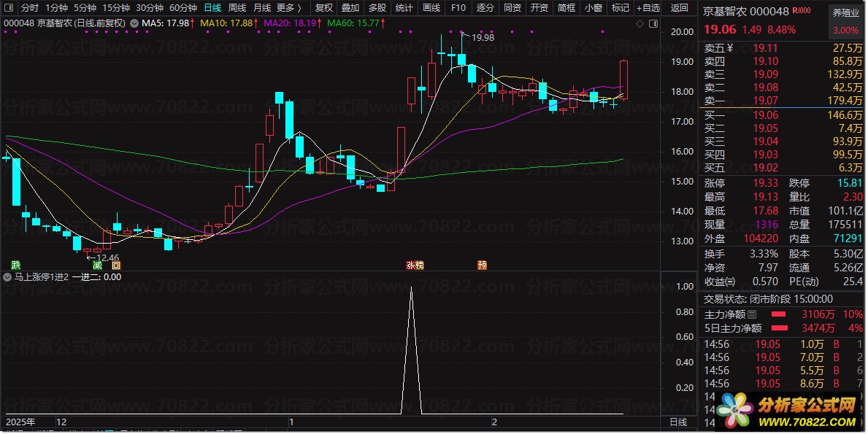Click the 回 event marker
868x434 pixels.
point(116,266)
